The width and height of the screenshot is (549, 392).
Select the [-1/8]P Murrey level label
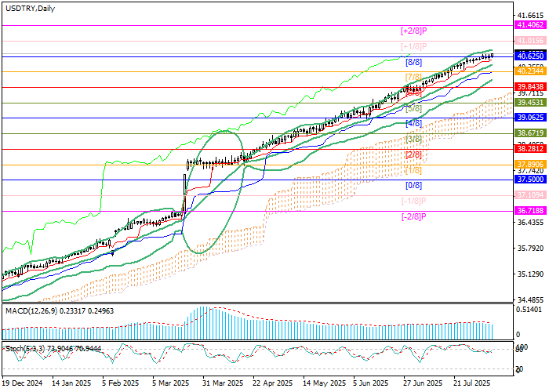point(413,201)
